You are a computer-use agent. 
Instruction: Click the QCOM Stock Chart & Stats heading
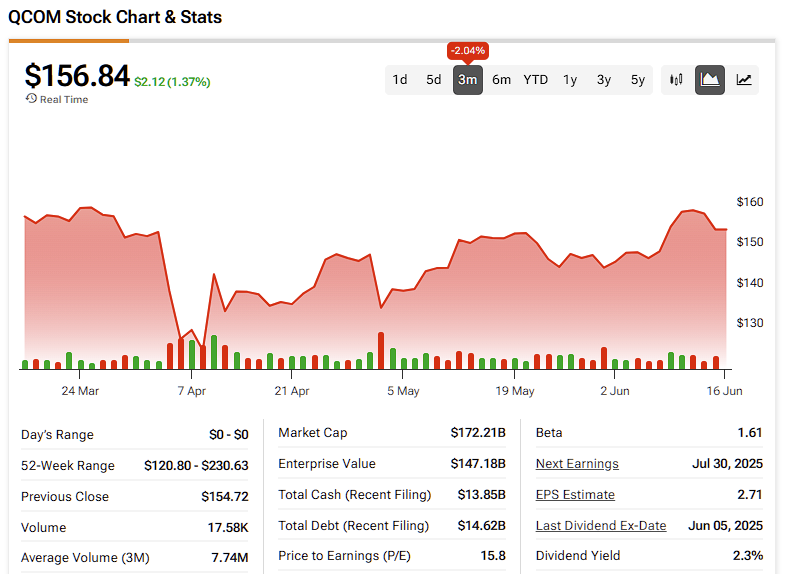[x=115, y=17]
